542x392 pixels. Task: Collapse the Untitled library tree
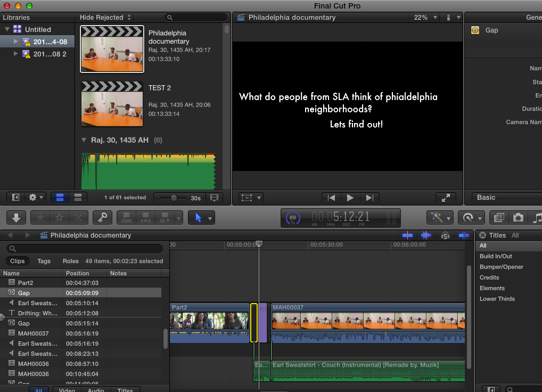[x=7, y=30]
